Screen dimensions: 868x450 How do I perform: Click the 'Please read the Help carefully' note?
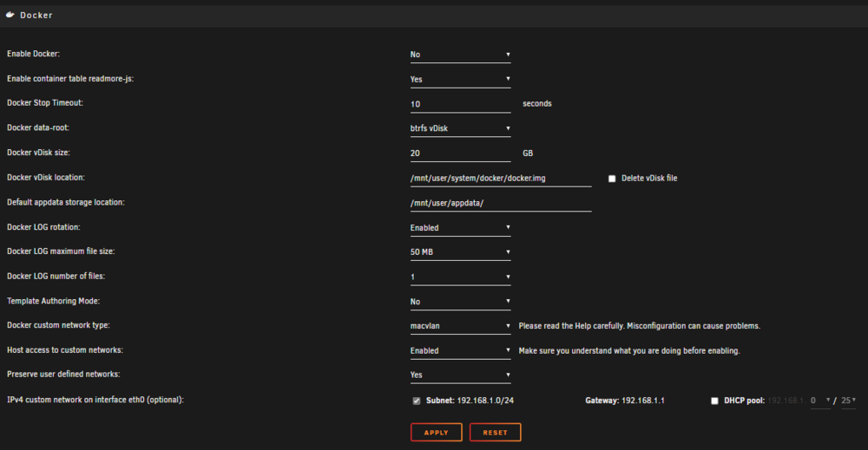tap(640, 326)
